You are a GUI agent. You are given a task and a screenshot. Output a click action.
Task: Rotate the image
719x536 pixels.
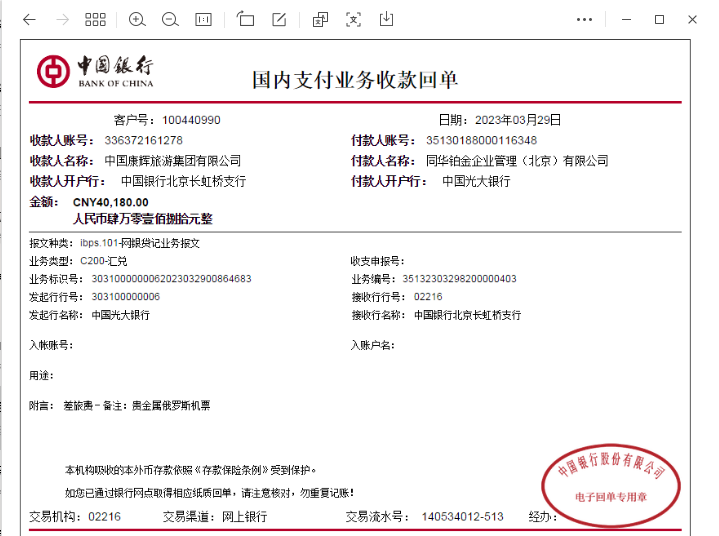pos(246,19)
